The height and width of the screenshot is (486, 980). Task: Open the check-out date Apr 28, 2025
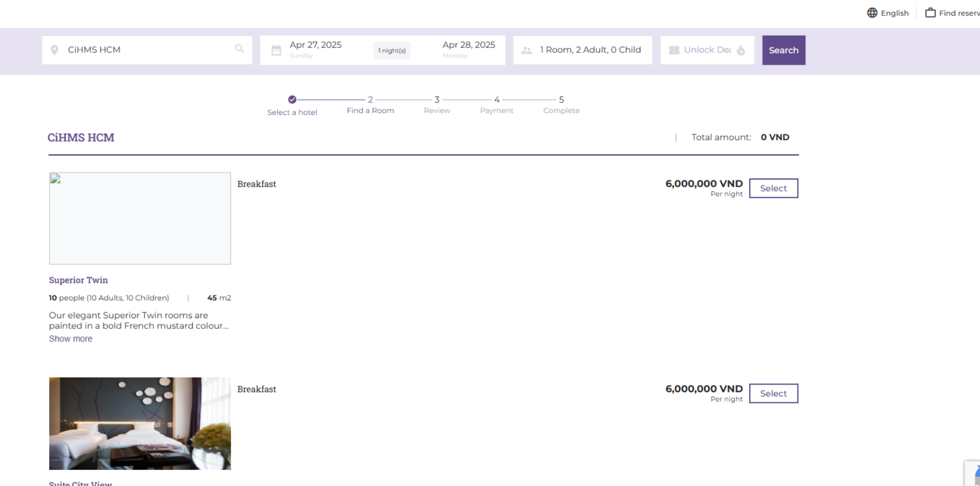468,45
